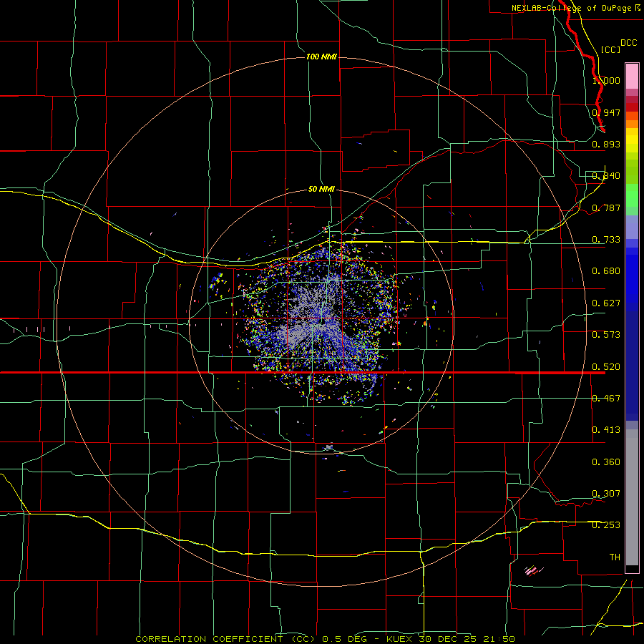Screen dimensions: 644x644
Task: Select the 0.787 scale value
Action: tap(606, 208)
